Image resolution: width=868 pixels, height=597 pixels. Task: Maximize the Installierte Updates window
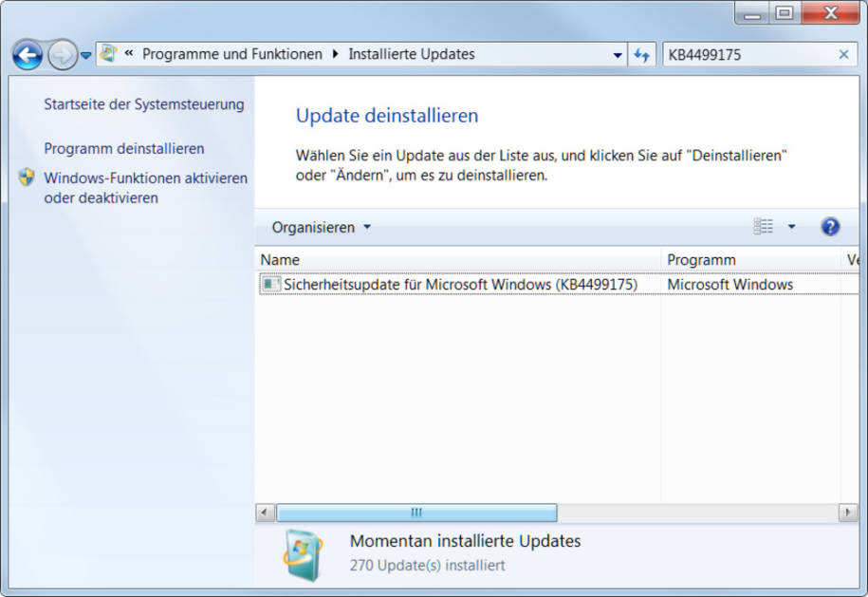(x=784, y=13)
